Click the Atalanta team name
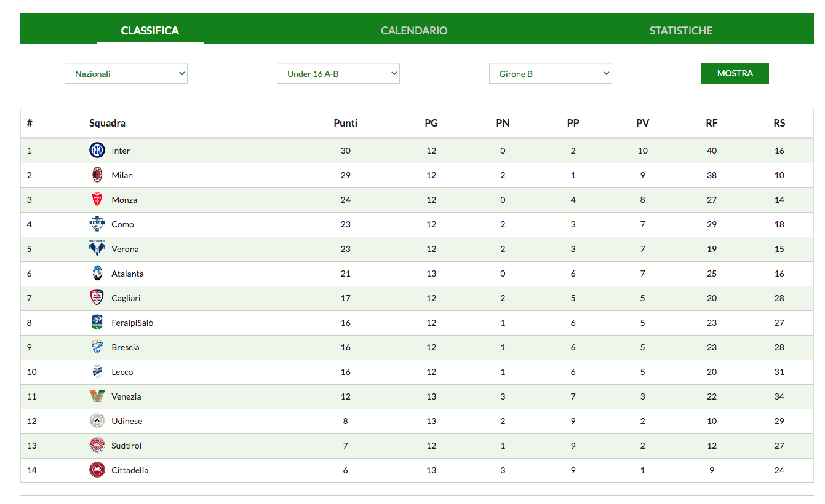This screenshot has width=825, height=504. (x=127, y=274)
